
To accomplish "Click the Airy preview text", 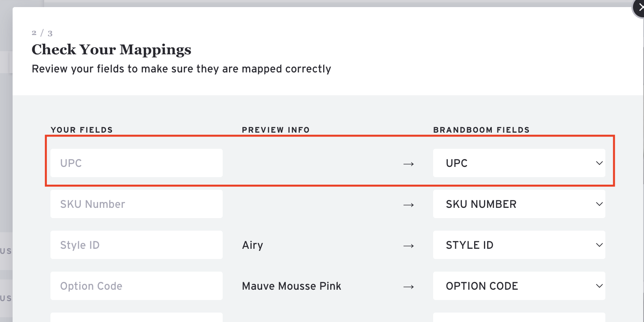I will pyautogui.click(x=253, y=245).
